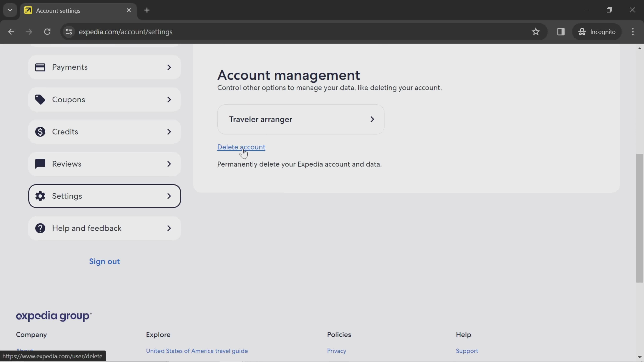The width and height of the screenshot is (644, 362).
Task: Click the Company footer heading
Action: [32, 335]
